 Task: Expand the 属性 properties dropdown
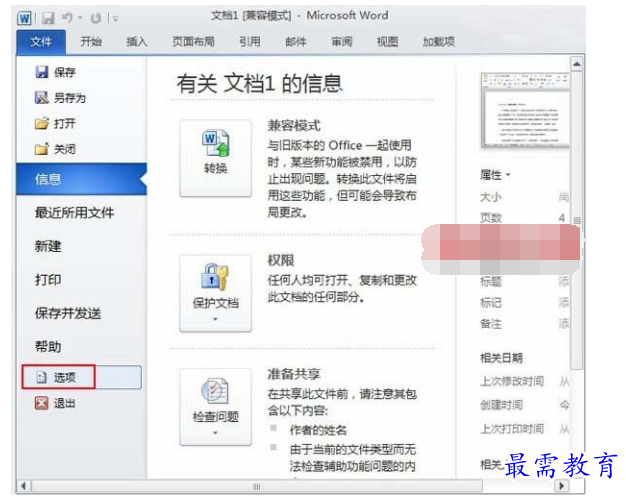coord(495,175)
